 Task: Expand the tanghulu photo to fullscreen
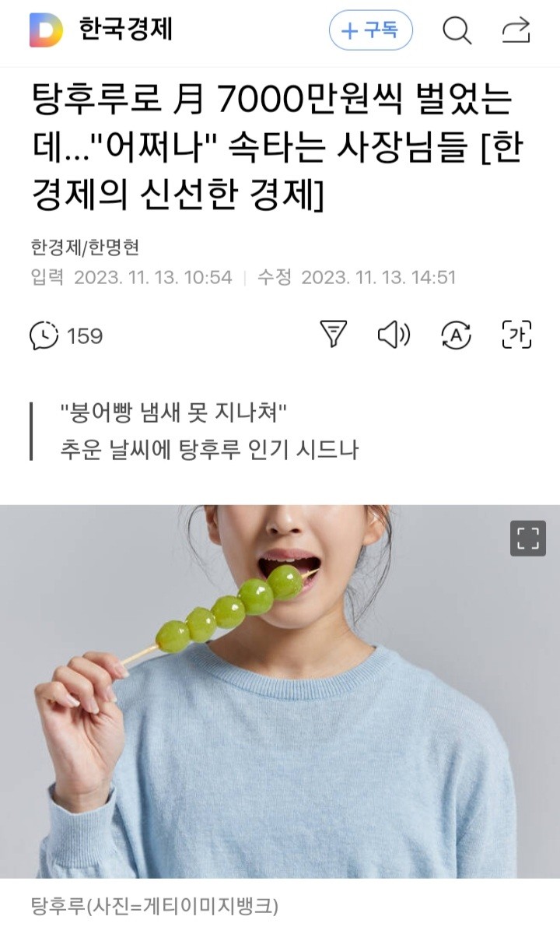click(528, 539)
